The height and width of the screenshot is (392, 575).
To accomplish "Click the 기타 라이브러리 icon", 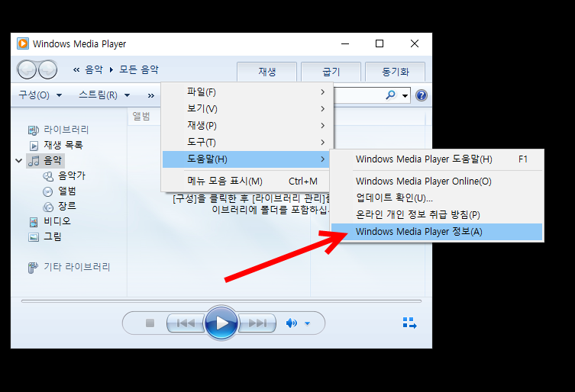I will tap(33, 268).
